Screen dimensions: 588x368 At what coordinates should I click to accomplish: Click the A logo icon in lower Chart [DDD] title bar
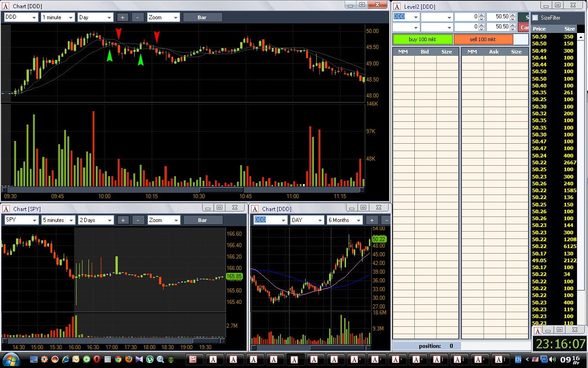point(255,209)
